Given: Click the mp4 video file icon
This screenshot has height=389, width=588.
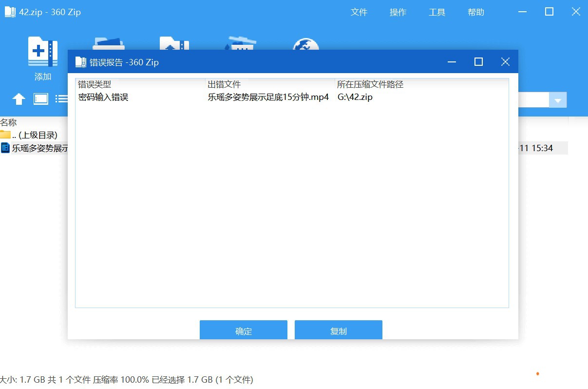Looking at the screenshot, I should 5,148.
